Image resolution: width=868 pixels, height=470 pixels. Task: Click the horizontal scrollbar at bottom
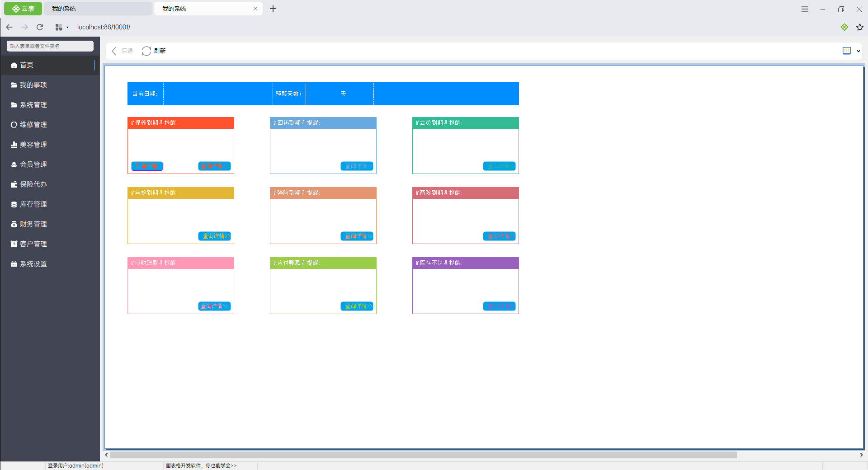(423, 455)
